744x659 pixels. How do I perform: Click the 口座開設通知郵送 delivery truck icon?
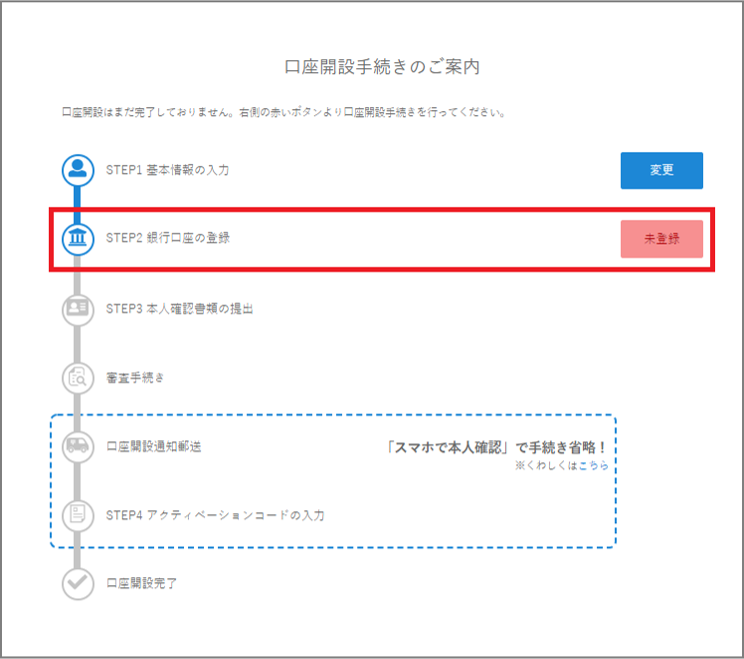[78, 446]
